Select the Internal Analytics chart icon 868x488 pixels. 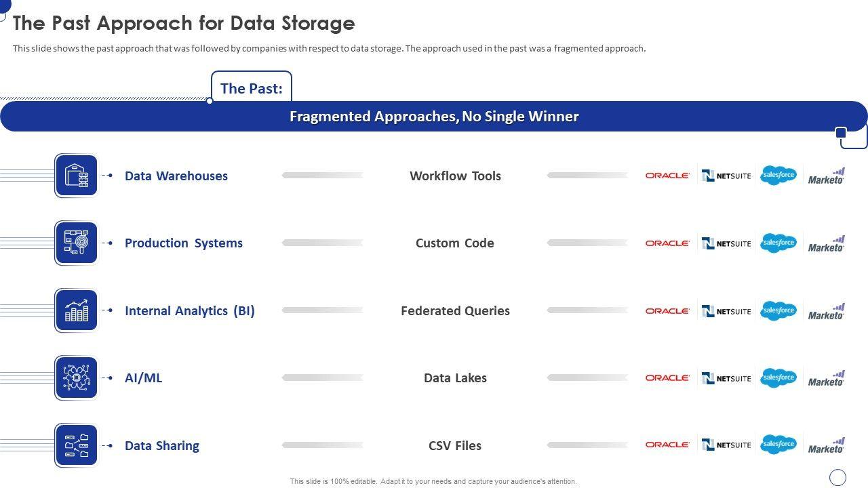pyautogui.click(x=76, y=310)
